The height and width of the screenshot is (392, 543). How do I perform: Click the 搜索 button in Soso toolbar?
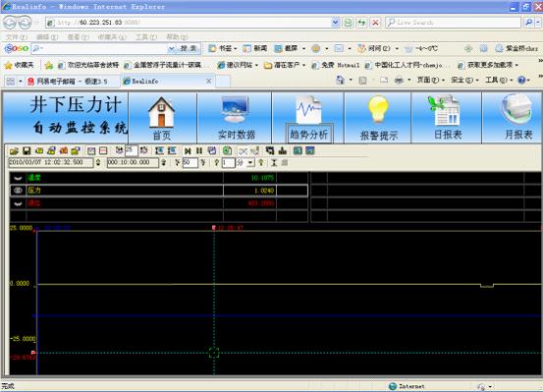pos(189,48)
